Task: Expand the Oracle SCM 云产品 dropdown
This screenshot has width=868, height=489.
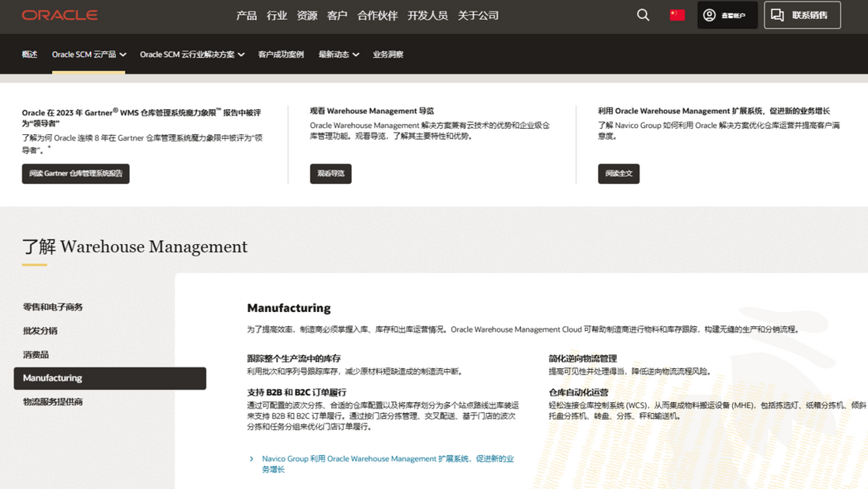Action: [89, 55]
